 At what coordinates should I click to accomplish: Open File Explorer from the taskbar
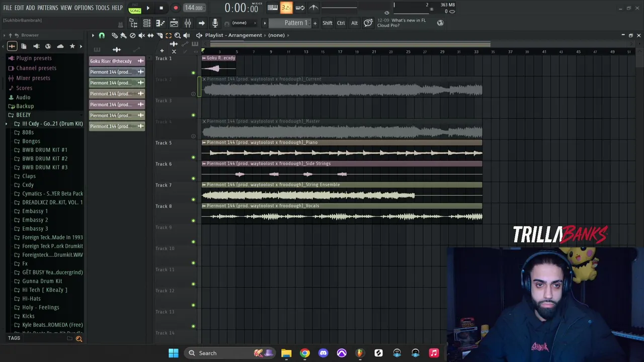pyautogui.click(x=286, y=353)
